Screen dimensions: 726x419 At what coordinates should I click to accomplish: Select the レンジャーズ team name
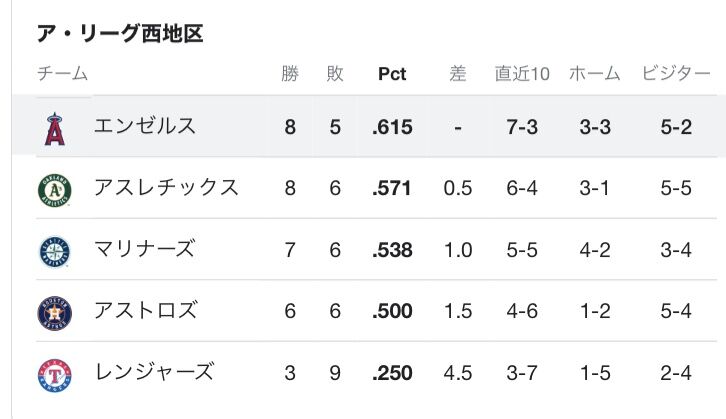point(153,373)
